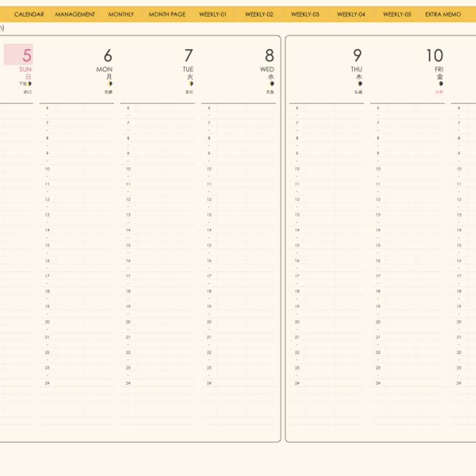This screenshot has width=476, height=476.
Task: Click hour 15 in Wednesday column
Action: pyautogui.click(x=209, y=245)
